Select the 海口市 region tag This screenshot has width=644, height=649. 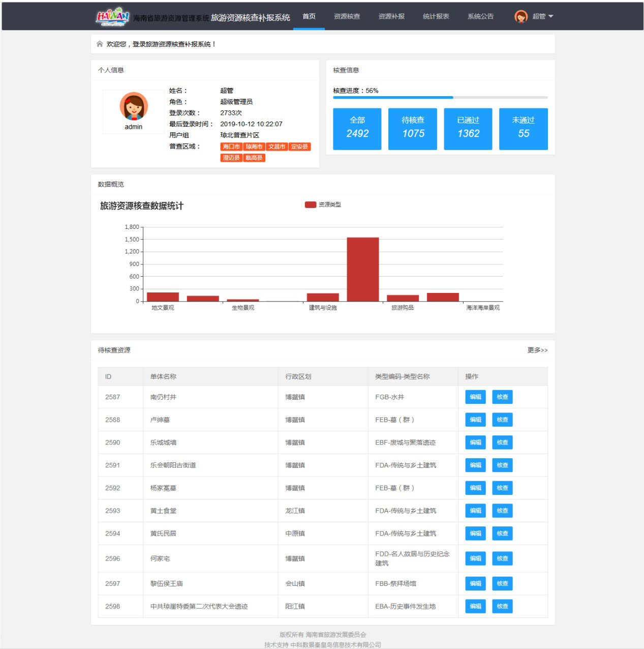[x=231, y=146]
